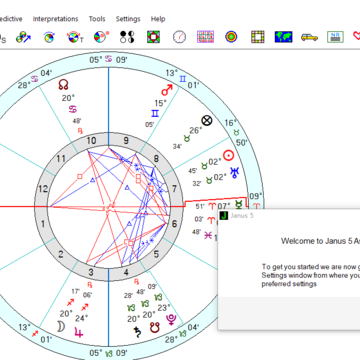The image size is (360, 360).
Task: Open the Settings menu
Action: [x=128, y=19]
